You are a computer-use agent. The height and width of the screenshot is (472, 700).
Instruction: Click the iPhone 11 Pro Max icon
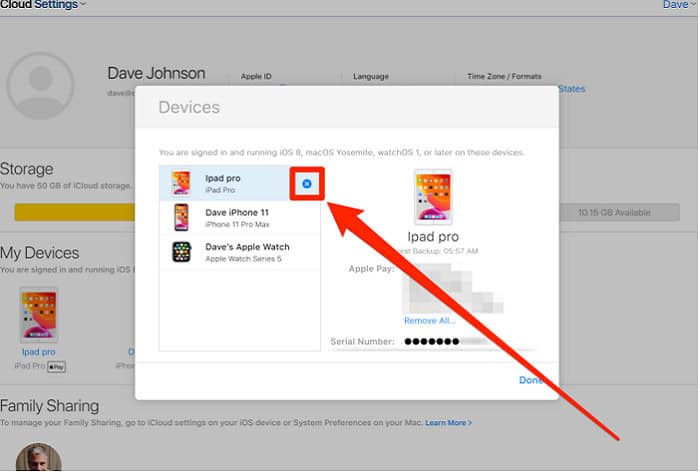[181, 217]
